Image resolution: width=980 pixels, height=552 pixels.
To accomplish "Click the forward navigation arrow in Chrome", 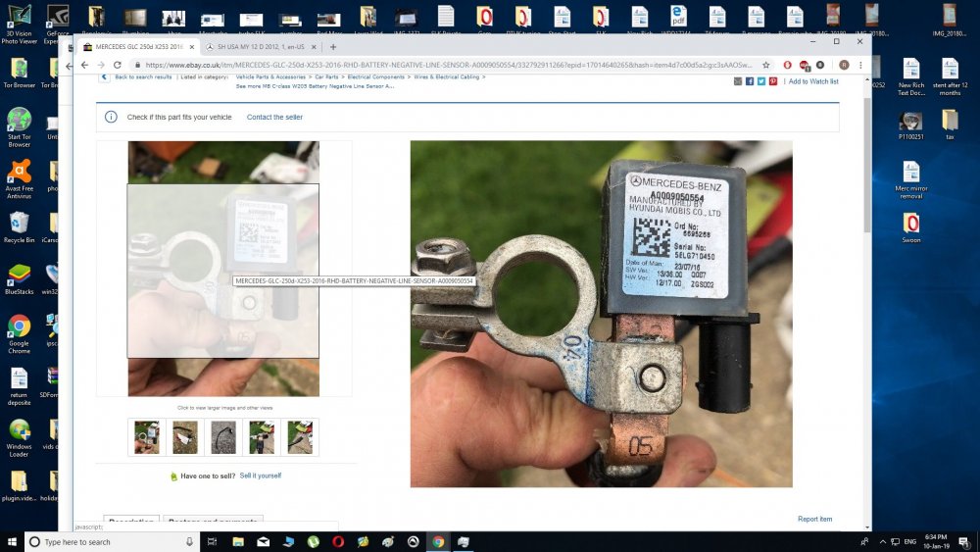I will tap(101, 65).
